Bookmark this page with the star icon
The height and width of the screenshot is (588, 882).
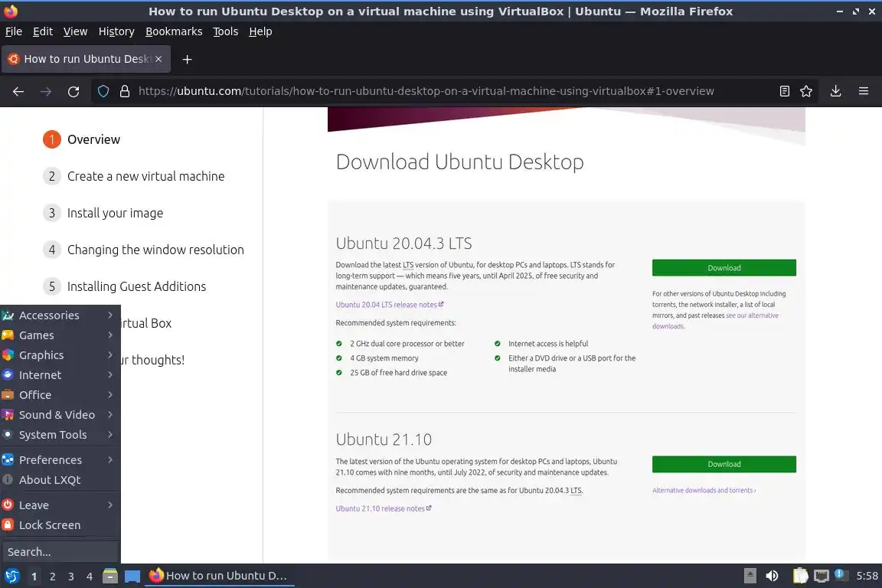point(806,91)
